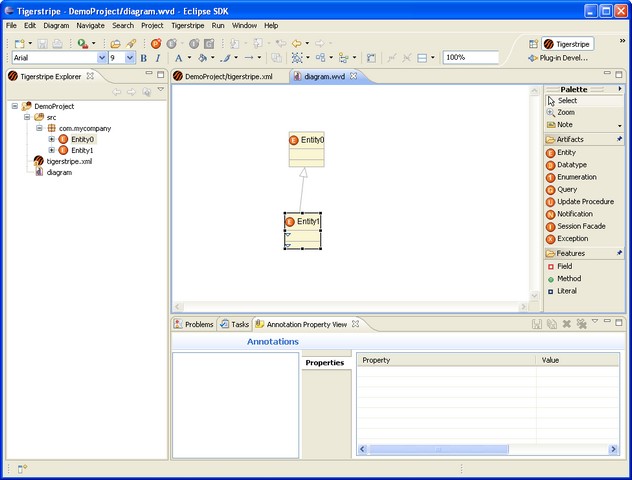Open the File menu
The image size is (632, 480).
11,25
